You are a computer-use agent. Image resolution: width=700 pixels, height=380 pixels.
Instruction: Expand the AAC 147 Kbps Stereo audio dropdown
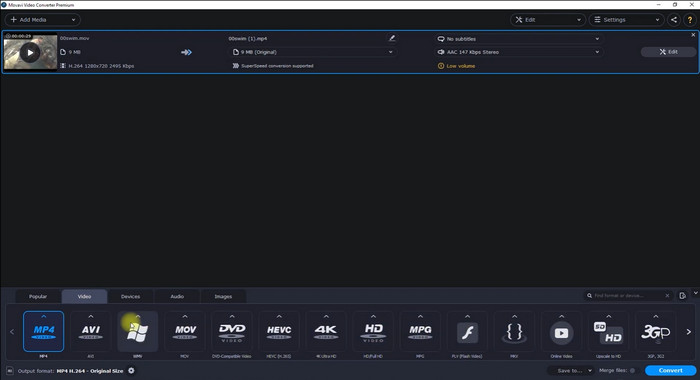tap(519, 52)
